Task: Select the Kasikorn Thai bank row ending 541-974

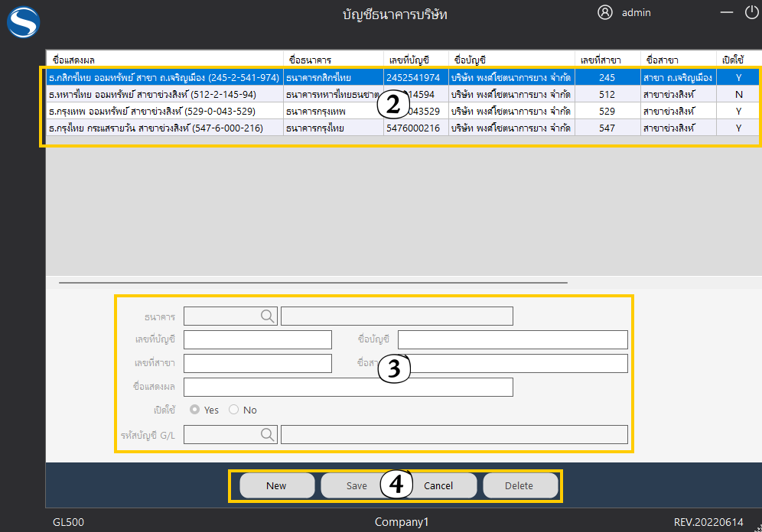Action: click(x=164, y=77)
